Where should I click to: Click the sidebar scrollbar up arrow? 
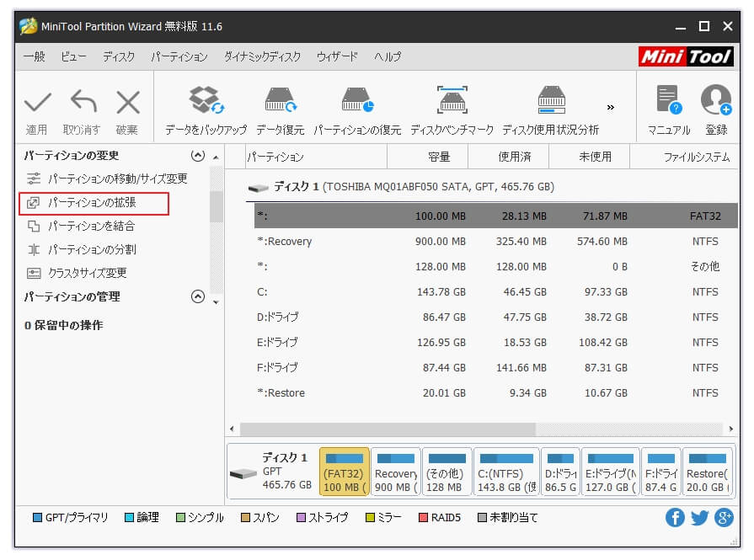[x=216, y=157]
